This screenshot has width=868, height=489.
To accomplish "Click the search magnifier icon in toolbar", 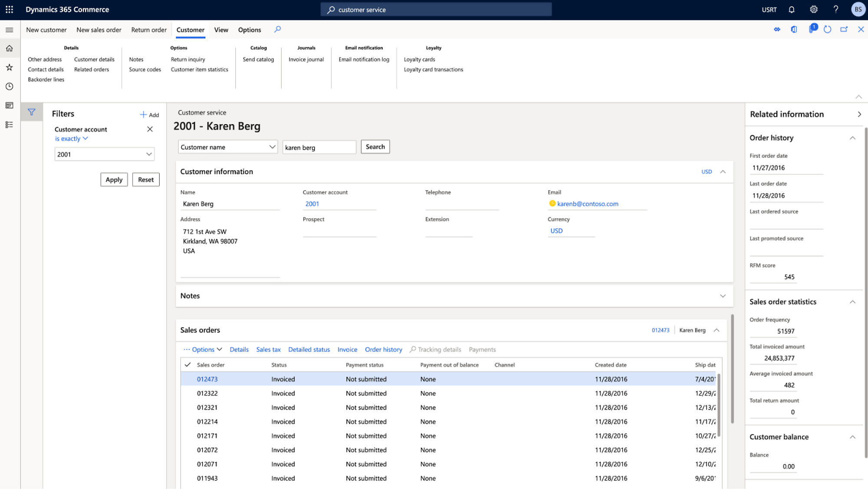I will pos(278,29).
